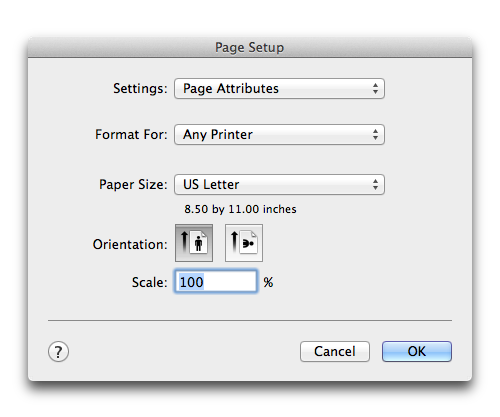Screen dimensions: 500x417
Task: Click the Scale: label
Action: coord(149,282)
